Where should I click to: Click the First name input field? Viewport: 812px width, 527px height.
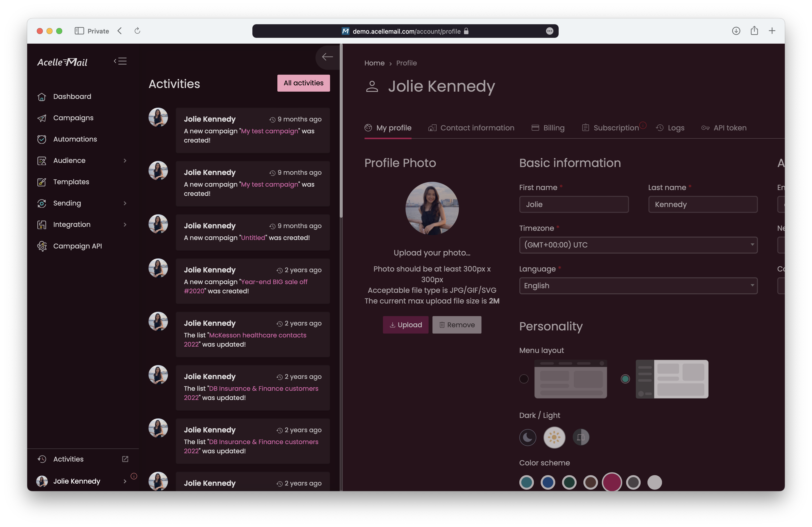[573, 205]
